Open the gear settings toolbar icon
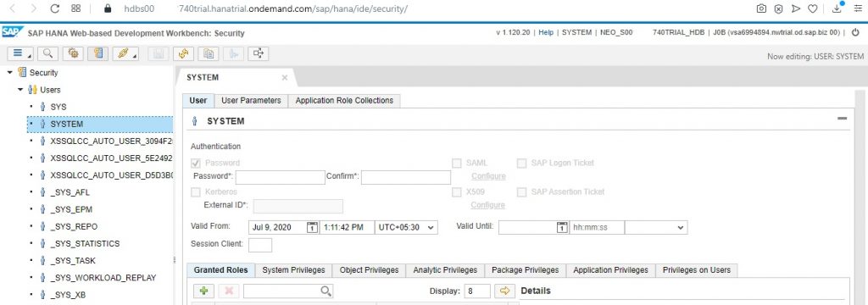 (x=73, y=53)
